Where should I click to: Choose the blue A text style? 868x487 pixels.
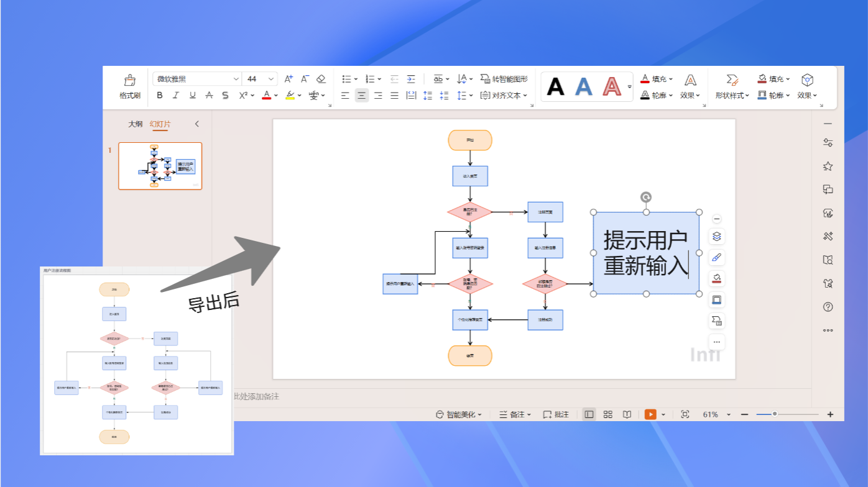583,86
